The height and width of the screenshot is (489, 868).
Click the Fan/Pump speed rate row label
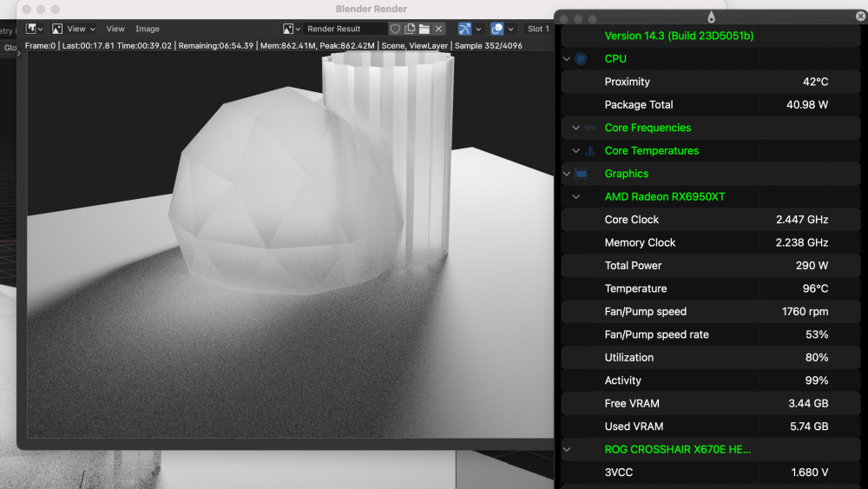[x=656, y=334]
